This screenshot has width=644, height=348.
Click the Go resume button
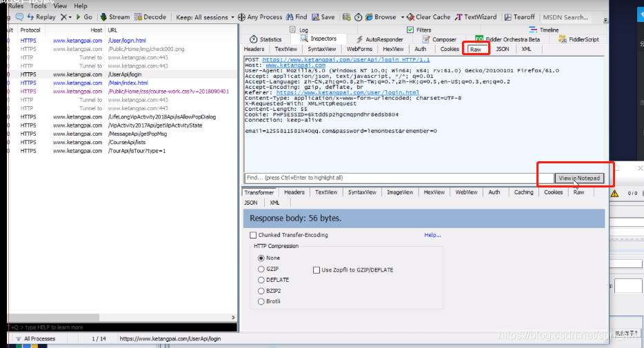[x=84, y=17]
